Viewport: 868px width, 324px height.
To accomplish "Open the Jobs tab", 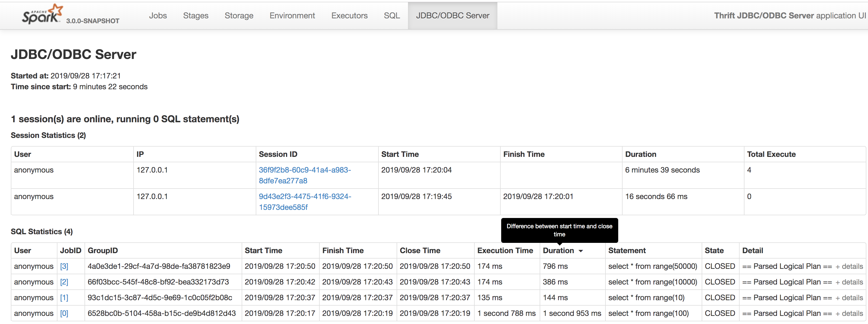I will pos(158,15).
